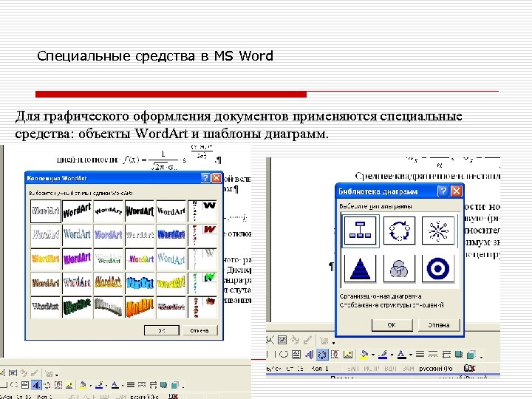Toggle ЗАП indicator in right window status bar
The width and height of the screenshot is (532, 399).
[x=353, y=369]
